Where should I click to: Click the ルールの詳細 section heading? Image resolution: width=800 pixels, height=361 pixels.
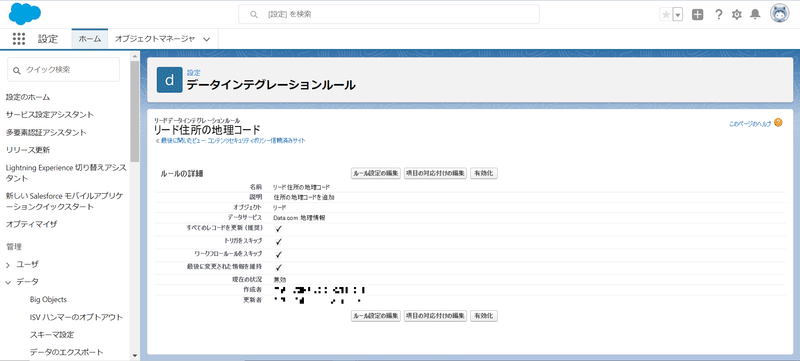pos(182,174)
